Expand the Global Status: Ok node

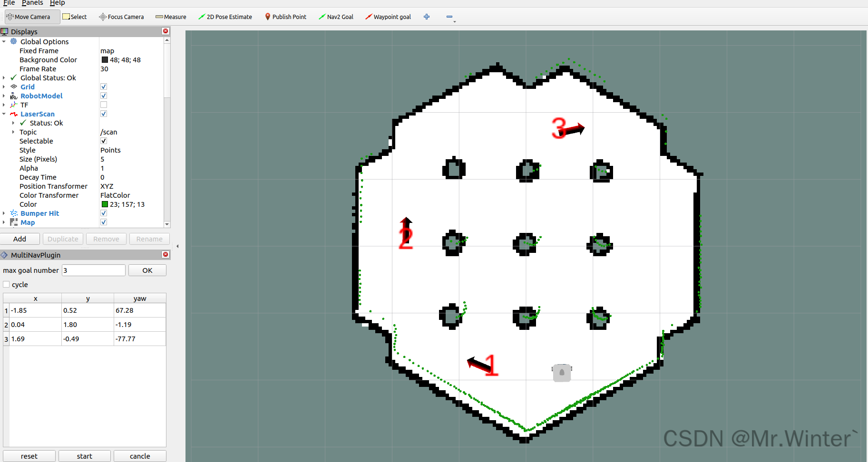click(4, 77)
